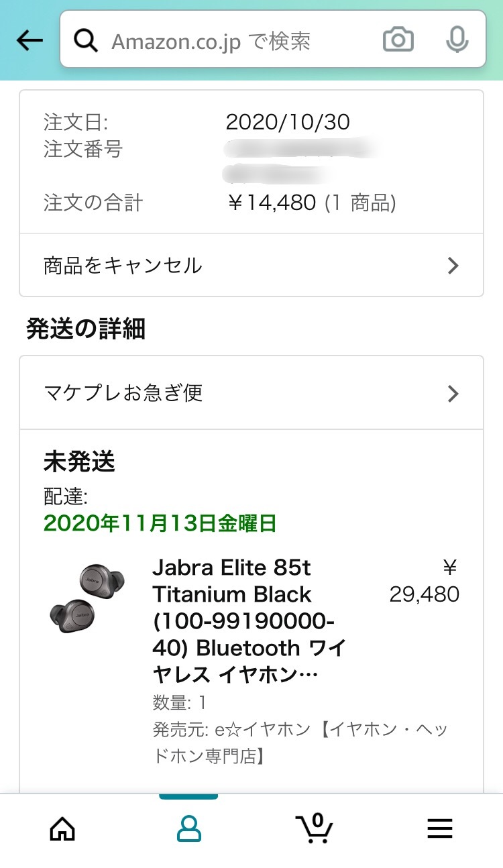503x868 pixels.
Task: Tap the microphone voice search icon
Action: tap(457, 40)
